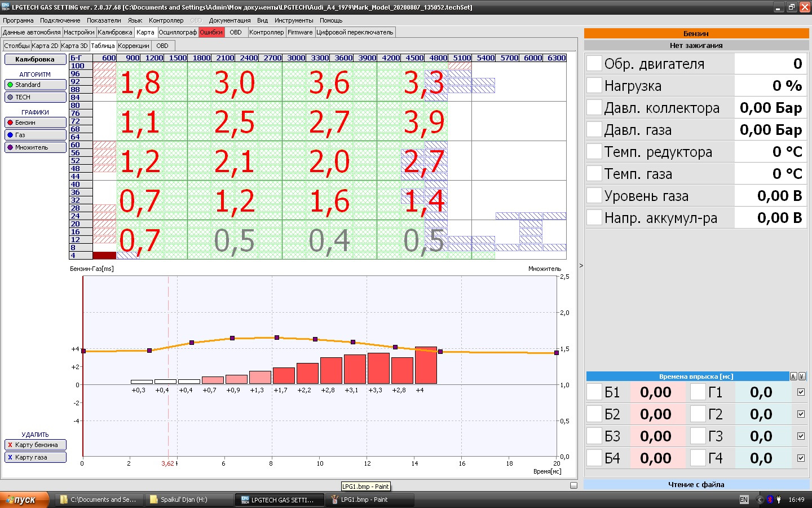The image size is (812, 508).
Task: Click the Чтение с файла status bar
Action: (696, 484)
